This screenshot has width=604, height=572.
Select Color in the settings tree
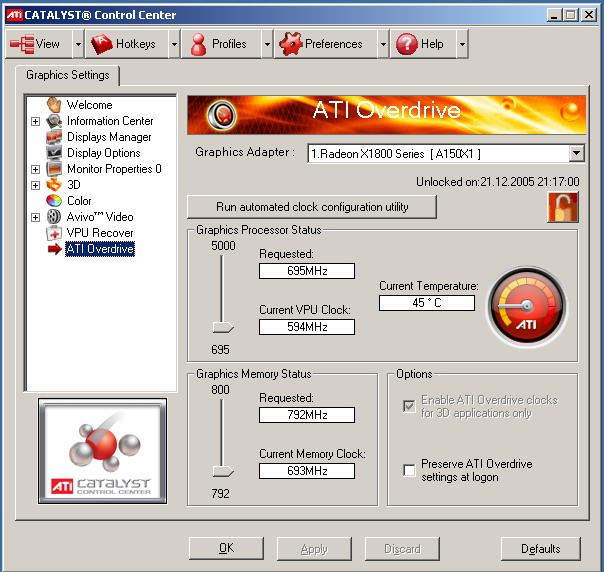(79, 201)
